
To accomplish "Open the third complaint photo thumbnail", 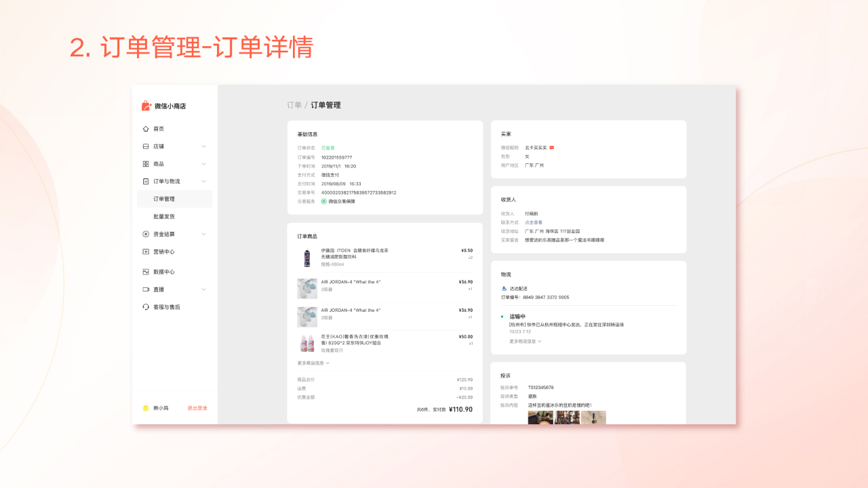I will 593,418.
